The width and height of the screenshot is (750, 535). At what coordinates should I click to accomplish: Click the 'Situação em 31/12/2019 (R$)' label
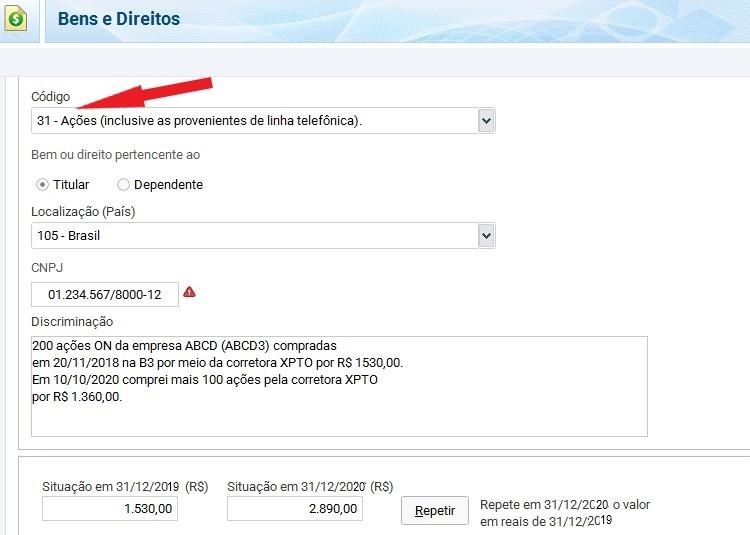point(125,487)
